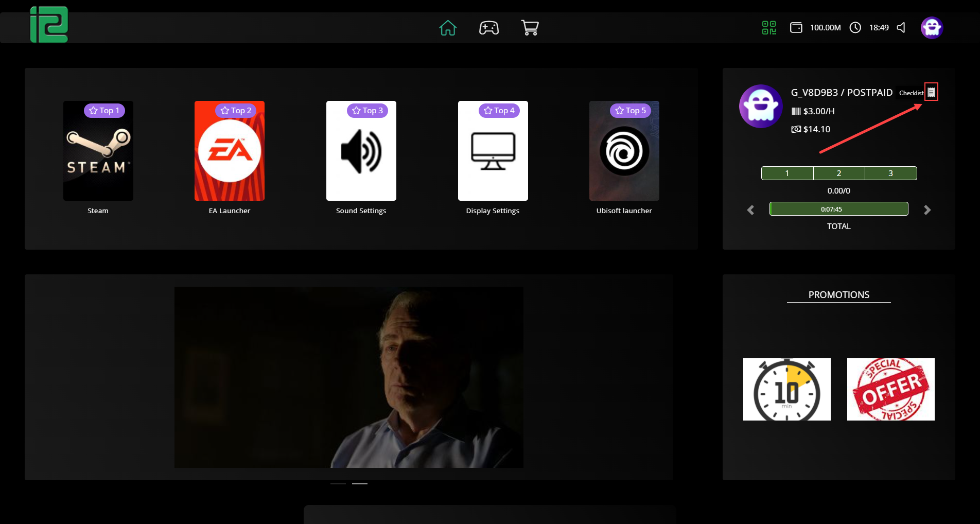This screenshot has height=524, width=980.
Task: Open the 10 min promotion offer
Action: [786, 389]
